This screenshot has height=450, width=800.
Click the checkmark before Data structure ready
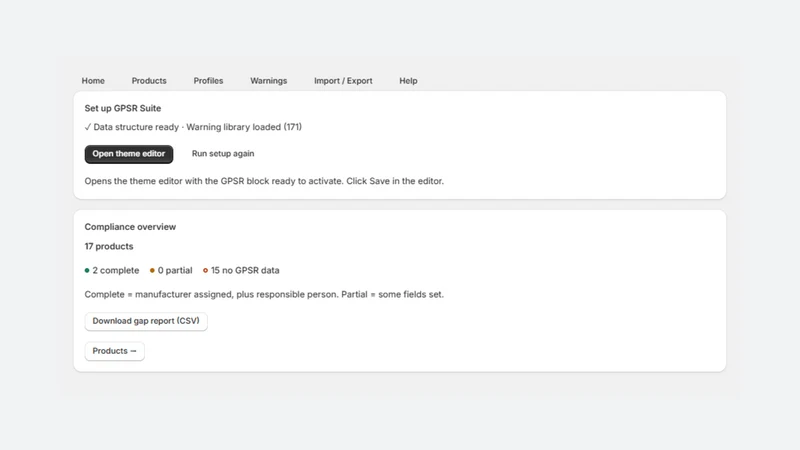click(88, 127)
